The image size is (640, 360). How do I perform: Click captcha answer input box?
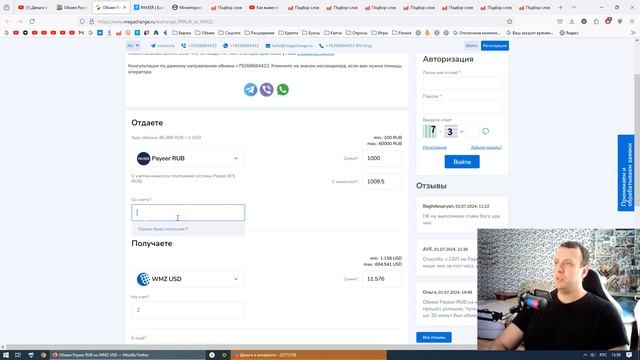point(472,131)
